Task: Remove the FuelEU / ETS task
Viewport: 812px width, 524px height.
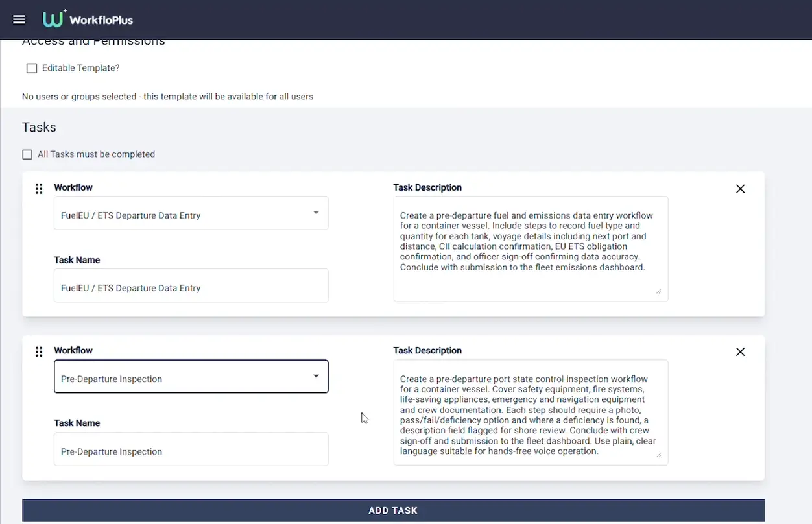Action: (740, 189)
